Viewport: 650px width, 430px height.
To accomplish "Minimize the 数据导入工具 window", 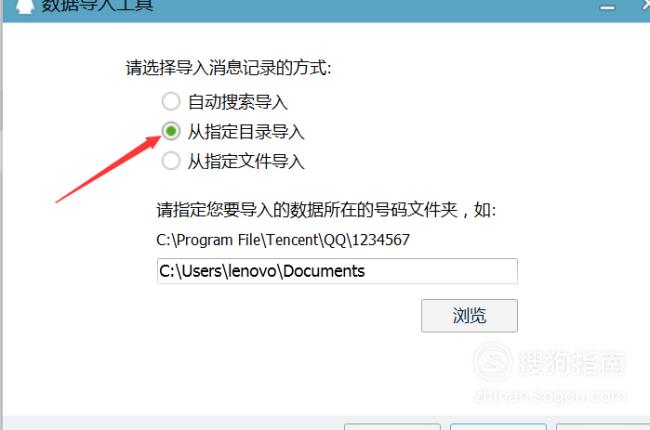I will (x=607, y=7).
